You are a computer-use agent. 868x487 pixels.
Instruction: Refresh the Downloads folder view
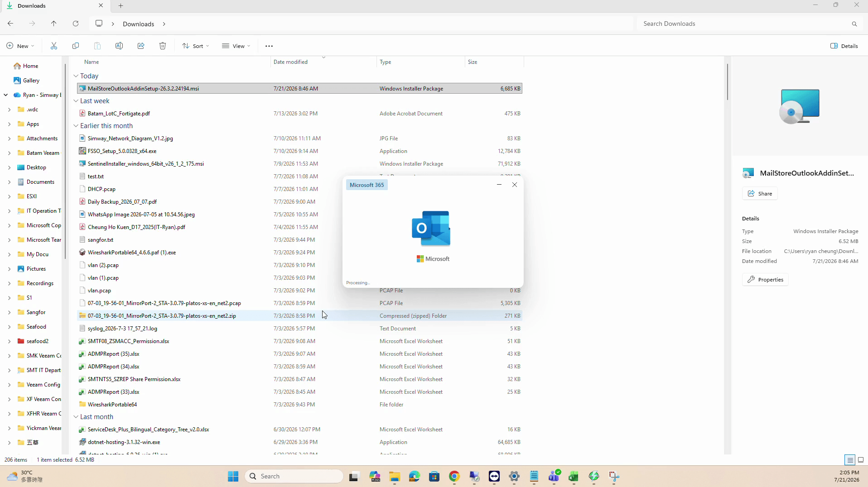(76, 24)
